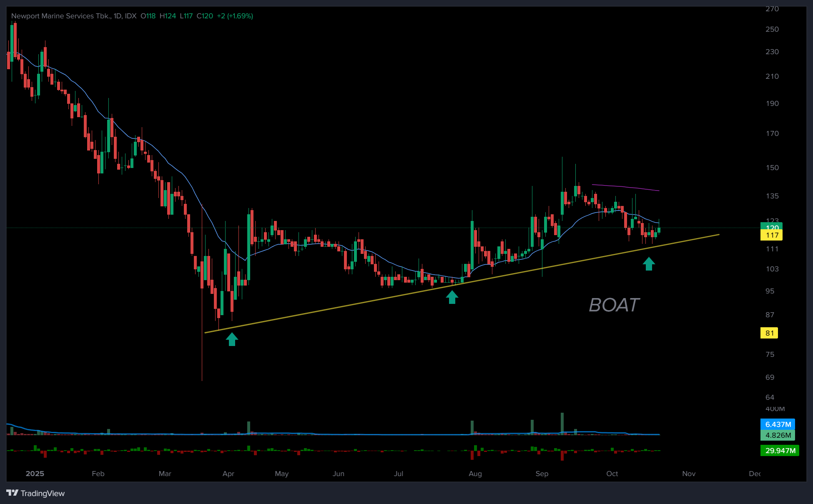Click the C120 close value in header

(x=205, y=16)
